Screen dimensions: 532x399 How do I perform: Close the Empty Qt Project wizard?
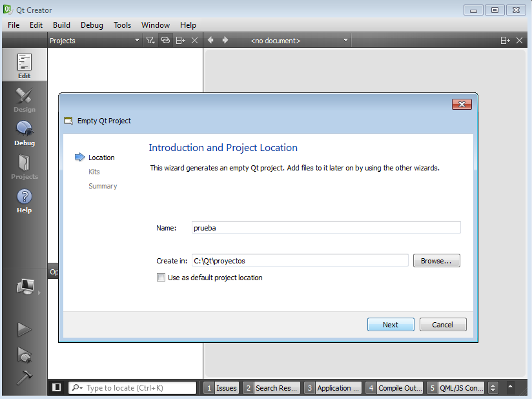click(x=462, y=104)
